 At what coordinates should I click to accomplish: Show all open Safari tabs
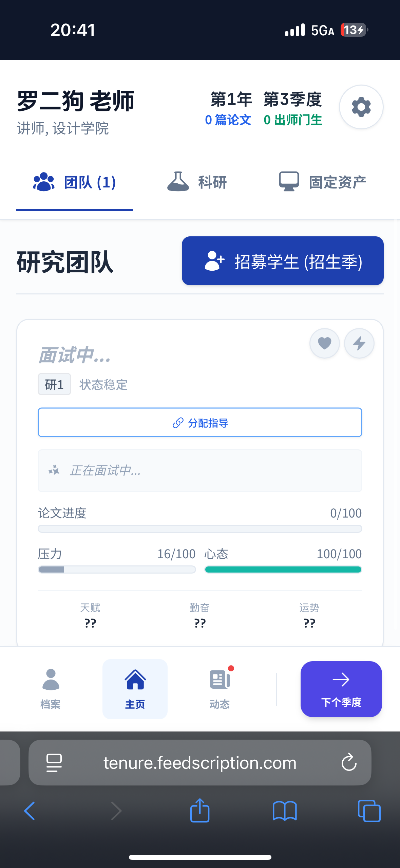(369, 811)
